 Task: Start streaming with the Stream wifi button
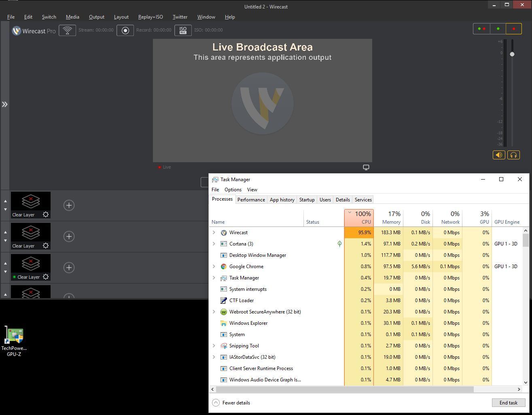[67, 30]
